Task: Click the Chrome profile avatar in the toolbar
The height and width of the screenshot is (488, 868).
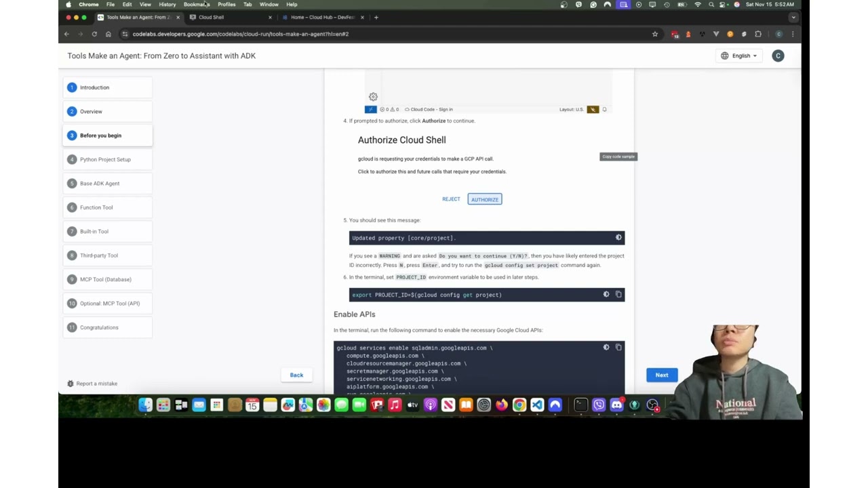Action: coord(778,34)
